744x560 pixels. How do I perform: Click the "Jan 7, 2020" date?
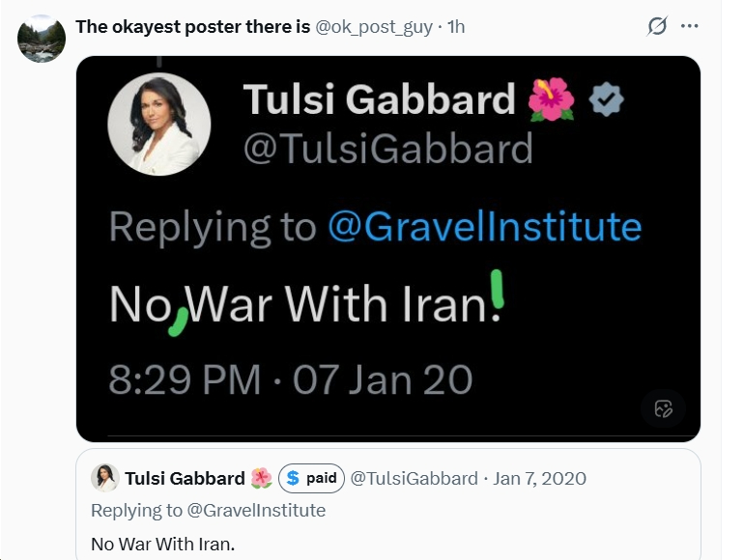[540, 478]
